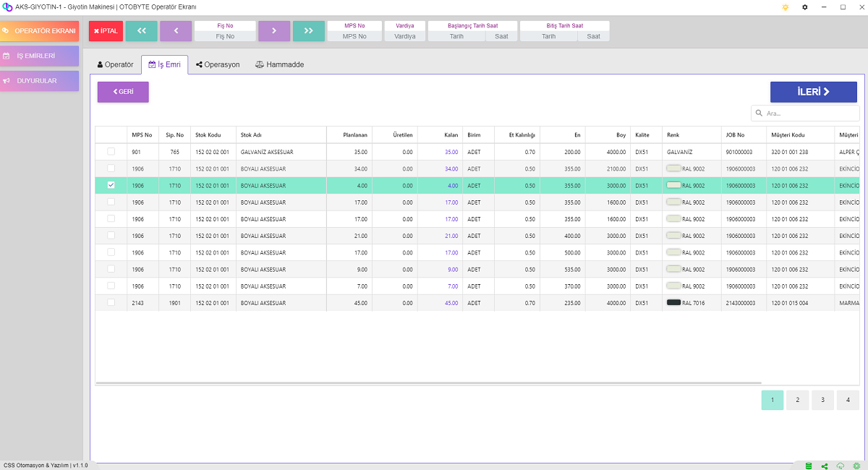Go to previous record with single-left arrow
This screenshot has width=868, height=470.
click(176, 31)
